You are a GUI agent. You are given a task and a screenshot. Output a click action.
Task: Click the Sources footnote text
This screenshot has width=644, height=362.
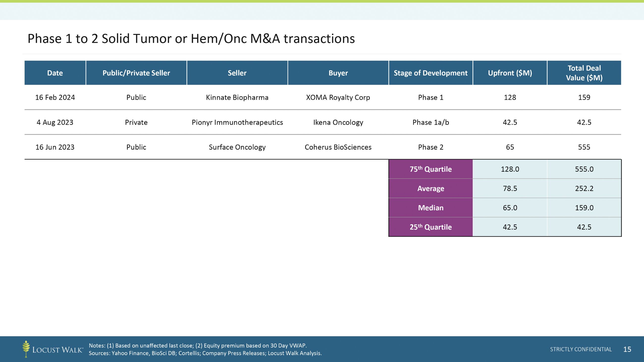click(205, 353)
